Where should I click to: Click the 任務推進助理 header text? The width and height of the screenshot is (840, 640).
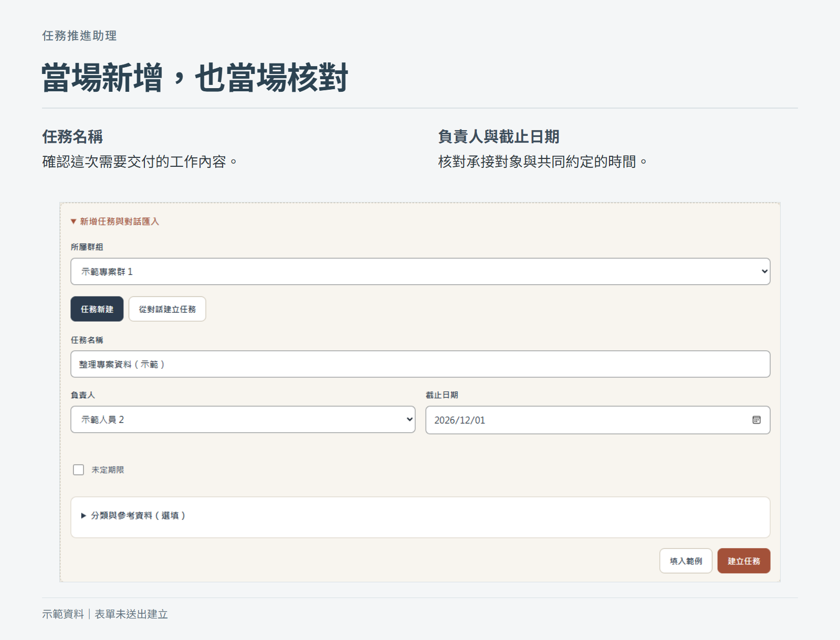click(79, 36)
